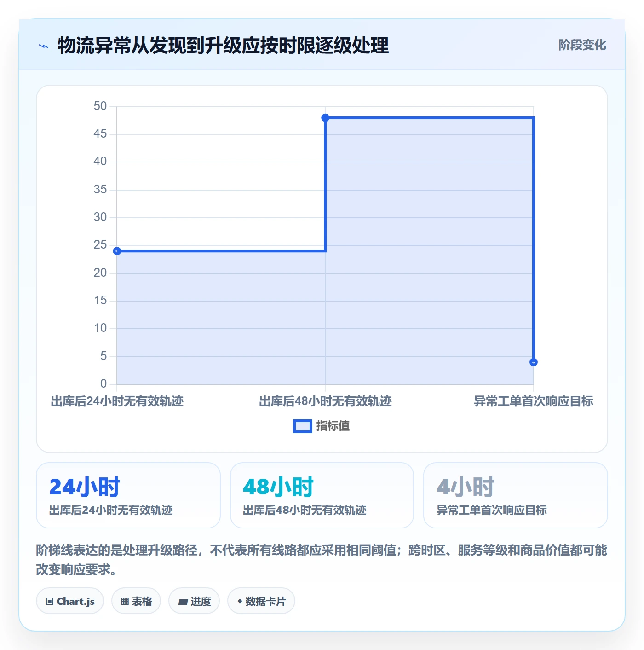Click the lightning icon beside the title
This screenshot has width=644, height=650.
(x=44, y=46)
